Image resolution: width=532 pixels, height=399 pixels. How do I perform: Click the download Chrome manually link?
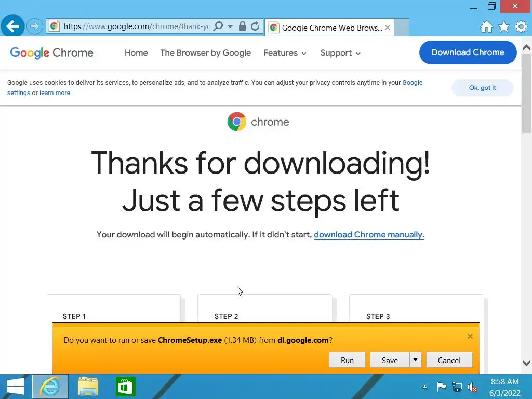(x=369, y=235)
